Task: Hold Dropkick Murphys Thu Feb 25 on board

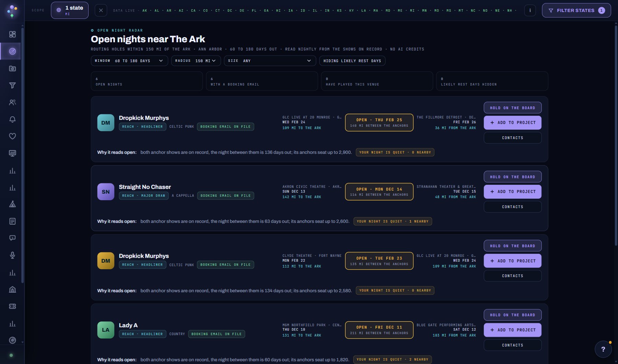Action: point(513,108)
